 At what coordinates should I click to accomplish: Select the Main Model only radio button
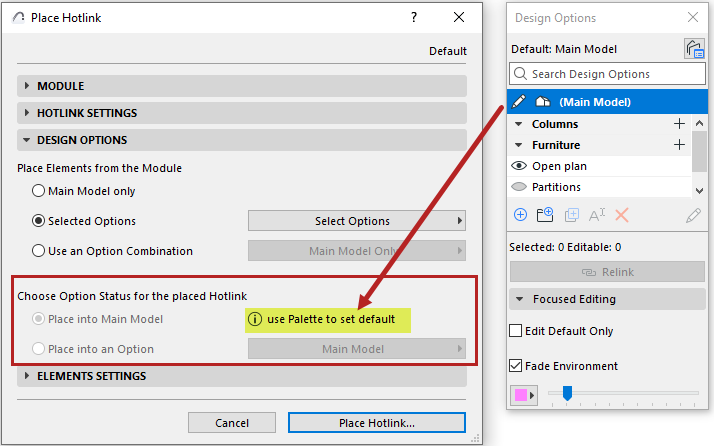38,190
